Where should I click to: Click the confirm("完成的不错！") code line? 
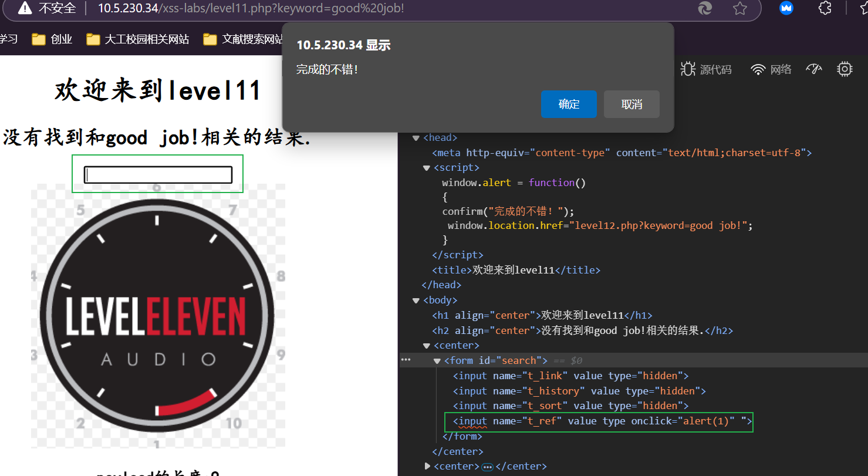pos(508,211)
